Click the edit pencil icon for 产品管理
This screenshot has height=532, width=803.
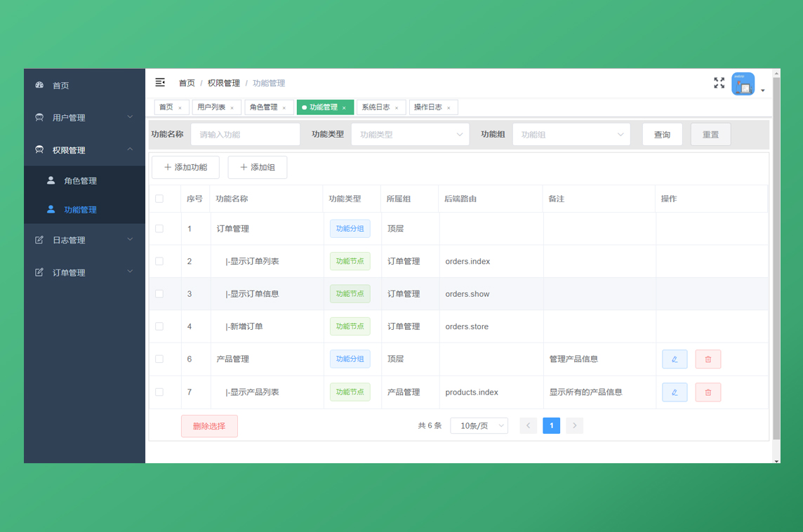[x=675, y=359]
